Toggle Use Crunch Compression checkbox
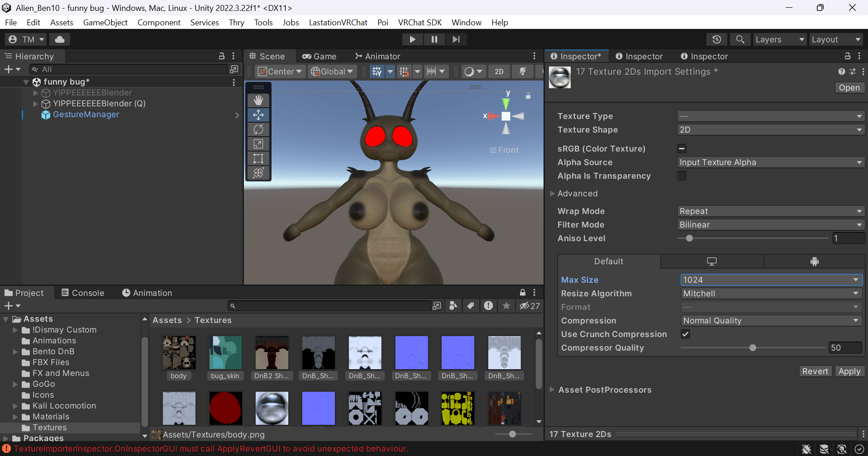This screenshot has width=868, height=456. point(686,334)
